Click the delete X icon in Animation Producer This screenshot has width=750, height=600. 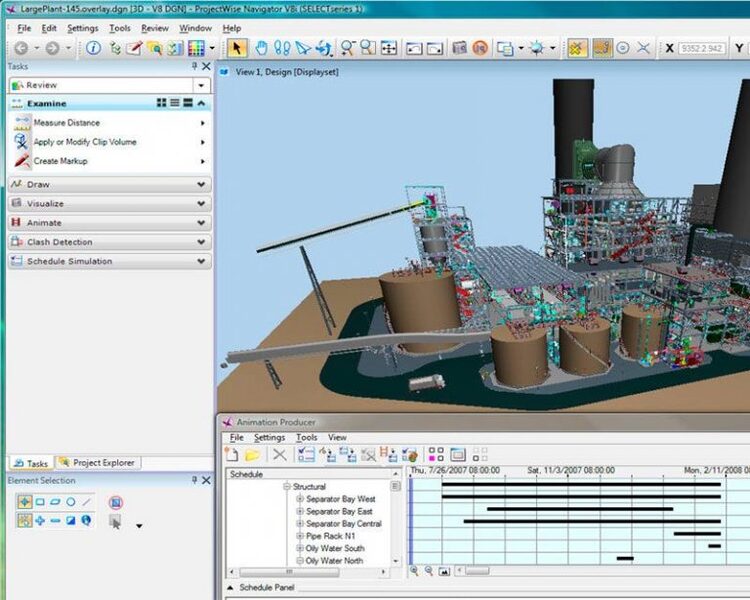tap(279, 455)
